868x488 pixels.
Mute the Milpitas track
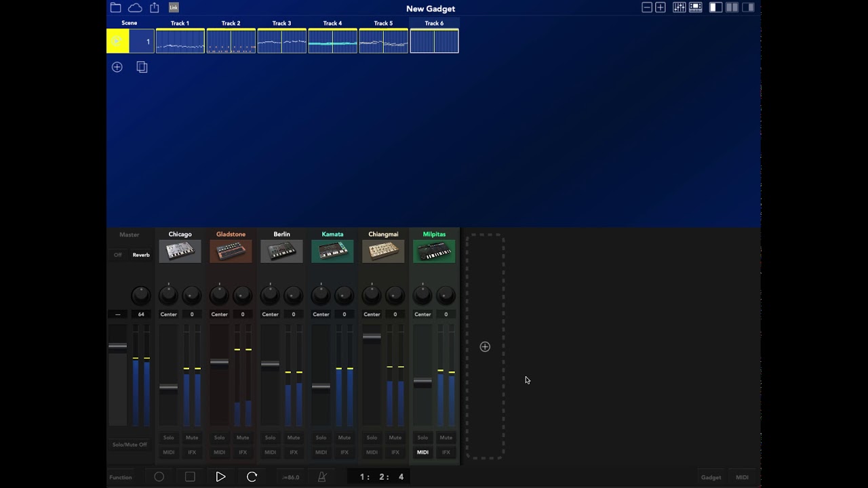[446, 438]
